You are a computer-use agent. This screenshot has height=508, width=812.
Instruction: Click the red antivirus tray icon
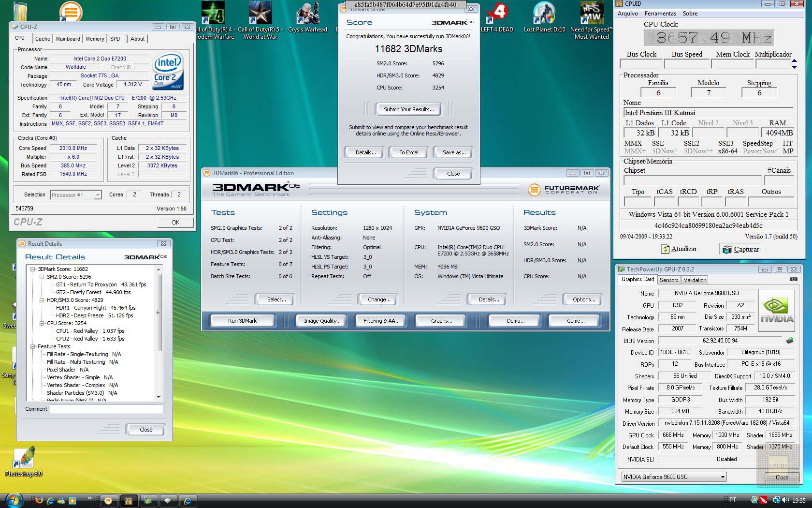point(763,500)
